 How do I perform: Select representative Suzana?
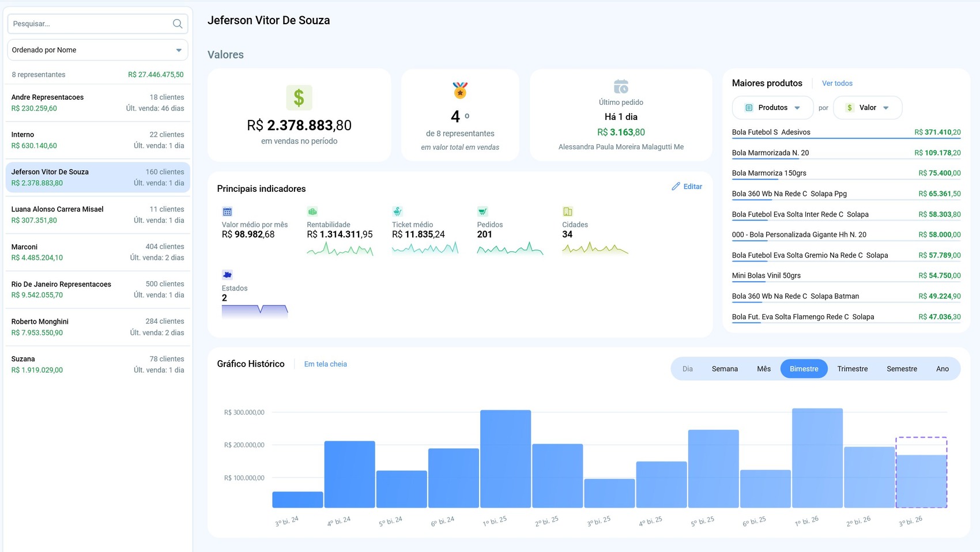click(97, 364)
